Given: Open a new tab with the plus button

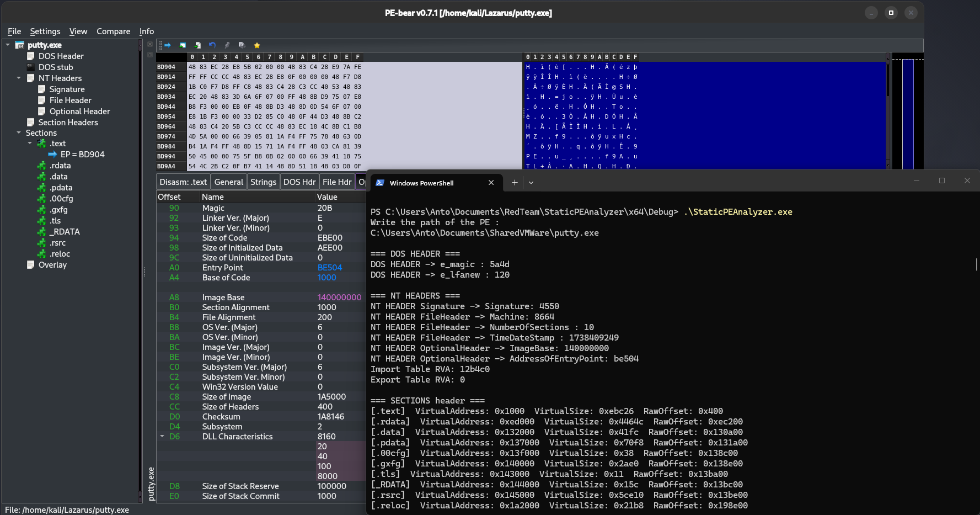Looking at the screenshot, I should point(514,182).
